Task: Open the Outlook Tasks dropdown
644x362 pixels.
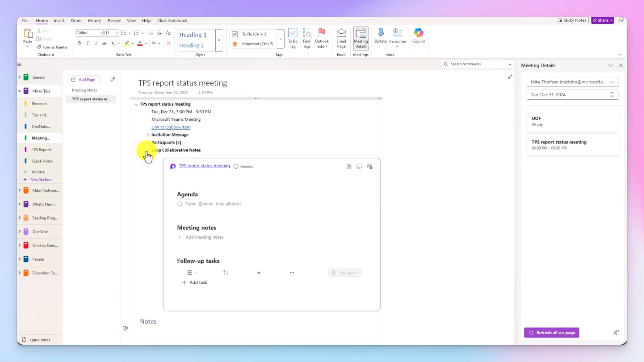Action: (x=322, y=38)
